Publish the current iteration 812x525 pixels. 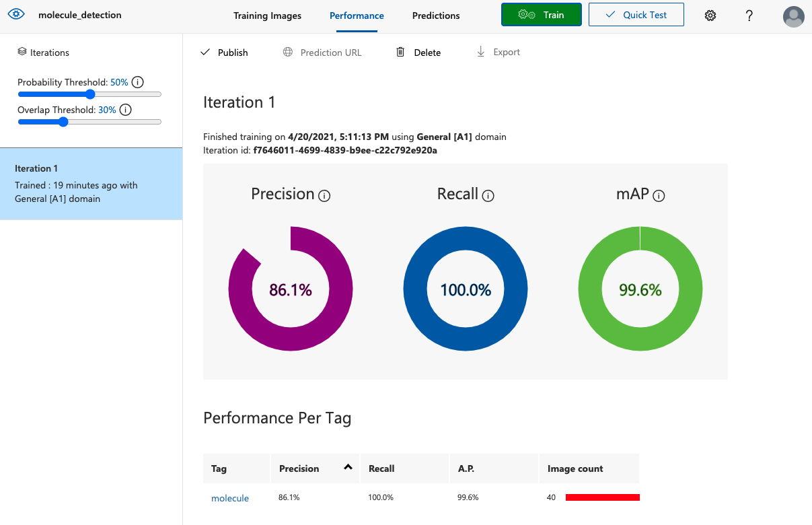(225, 53)
